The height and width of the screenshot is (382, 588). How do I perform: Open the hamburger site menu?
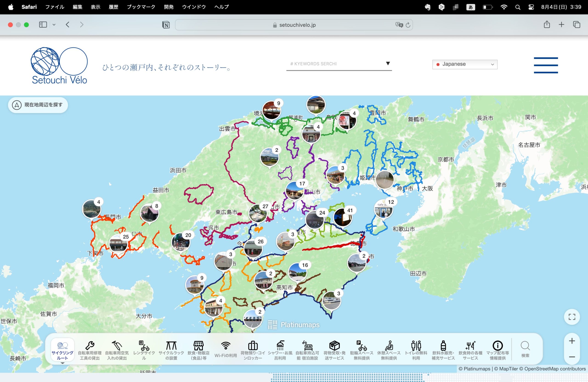click(x=546, y=65)
